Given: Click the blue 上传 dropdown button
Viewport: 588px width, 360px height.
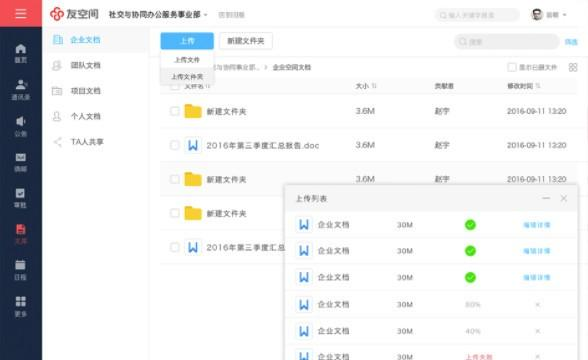Looking at the screenshot, I should (187, 40).
